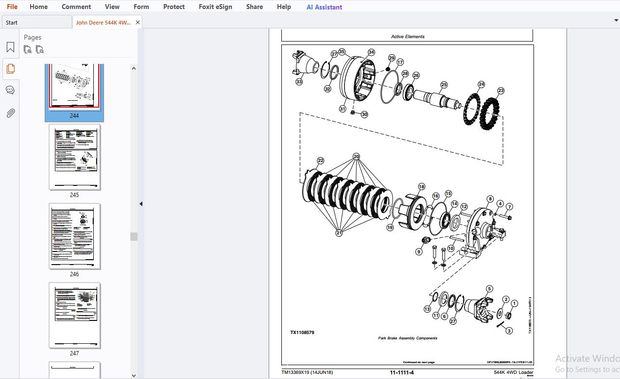Select the Pages panel icon

(x=11, y=69)
